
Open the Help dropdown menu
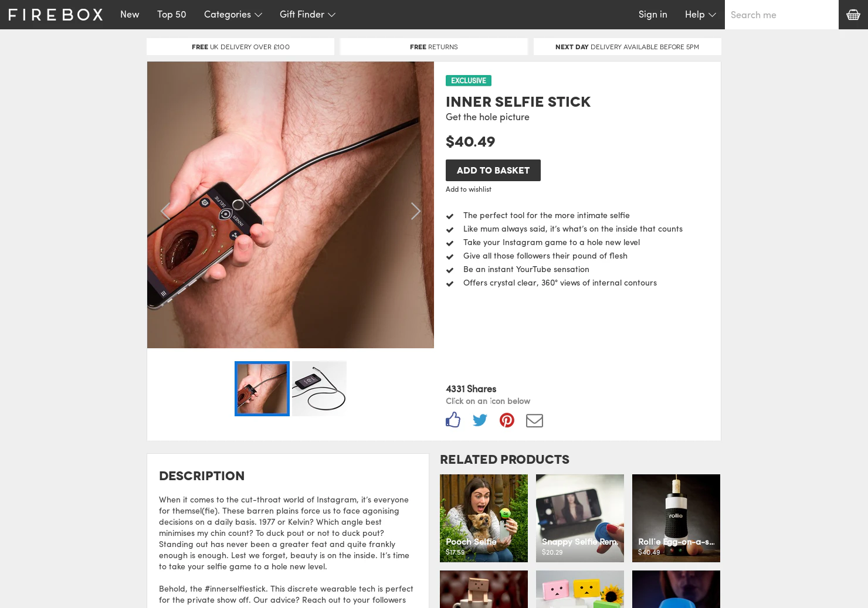pos(700,15)
